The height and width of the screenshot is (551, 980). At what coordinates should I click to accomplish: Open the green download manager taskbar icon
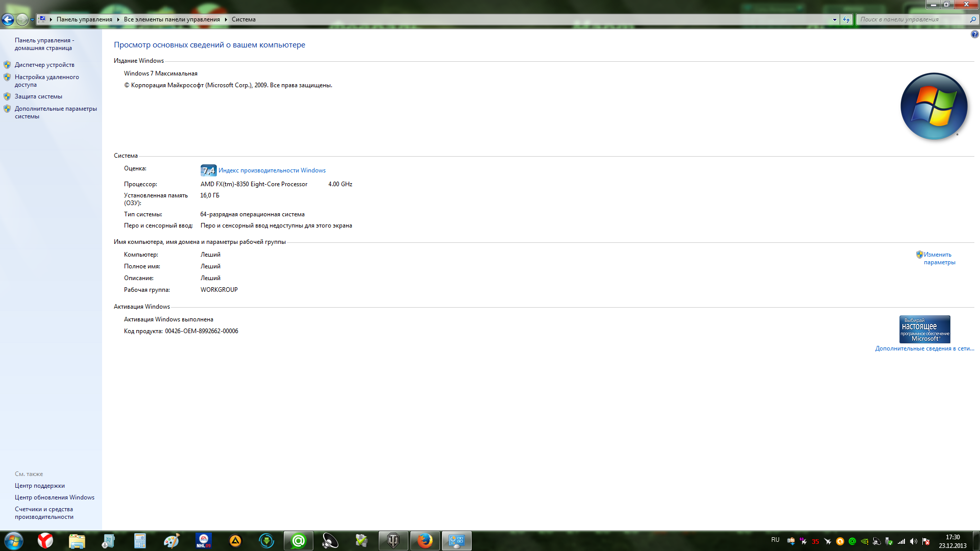point(266,541)
